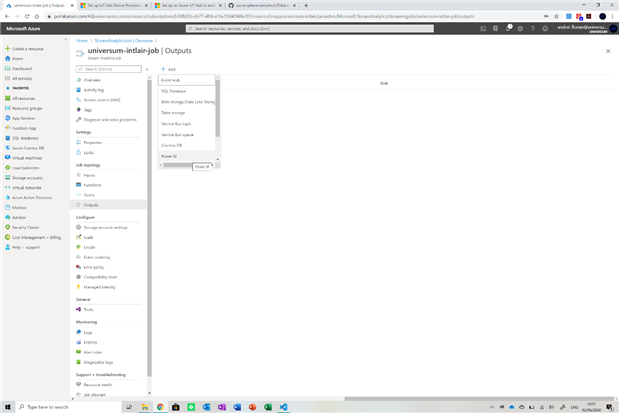Click the Azure global search bar
The width and height of the screenshot is (619, 413).
[310, 28]
